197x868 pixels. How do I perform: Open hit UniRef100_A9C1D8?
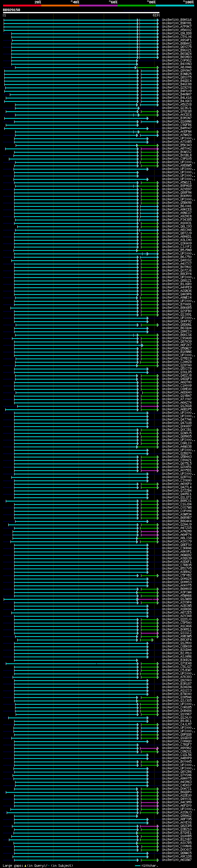click(177, 857)
